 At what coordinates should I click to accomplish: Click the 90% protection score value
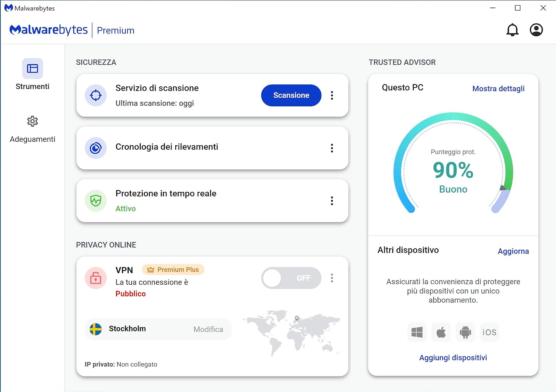point(453,170)
